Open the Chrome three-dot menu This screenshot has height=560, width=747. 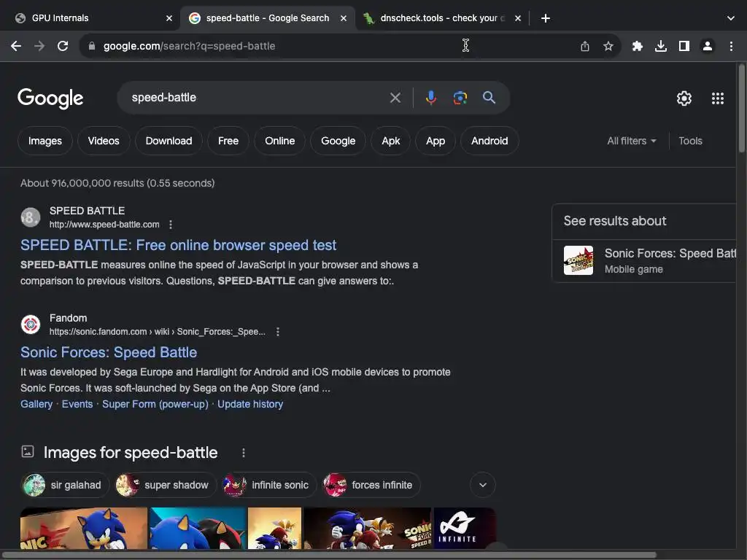[731, 46]
